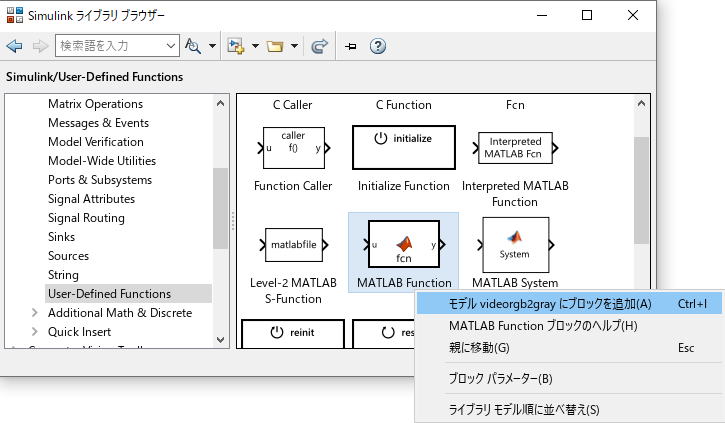725x423 pixels.
Task: Select the MATLAB Function block icon
Action: pos(404,244)
